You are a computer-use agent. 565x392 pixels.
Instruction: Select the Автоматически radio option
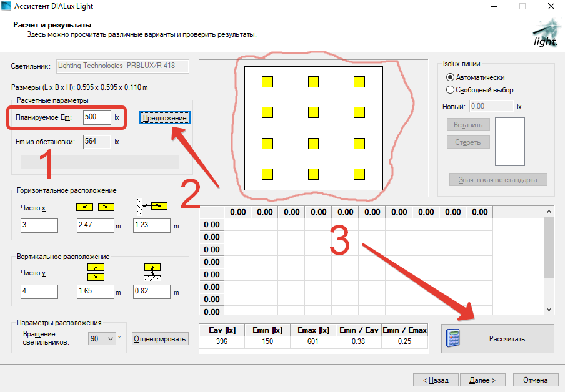point(451,77)
